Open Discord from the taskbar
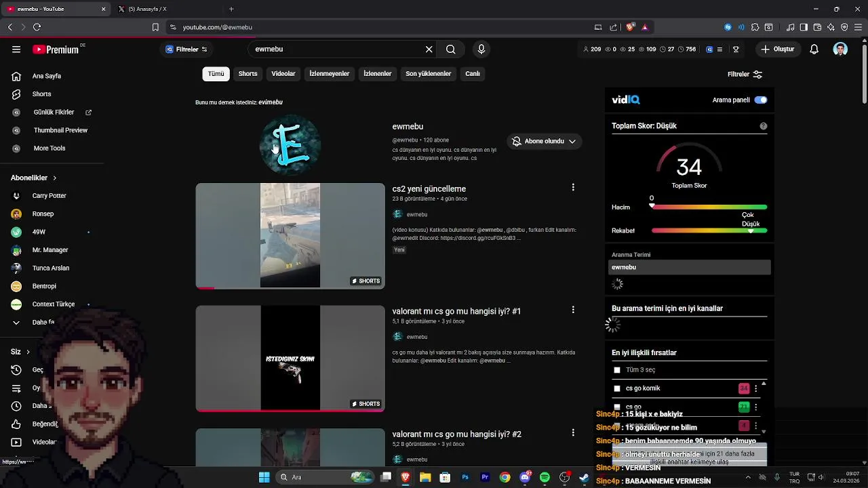This screenshot has width=868, height=488. click(525, 477)
